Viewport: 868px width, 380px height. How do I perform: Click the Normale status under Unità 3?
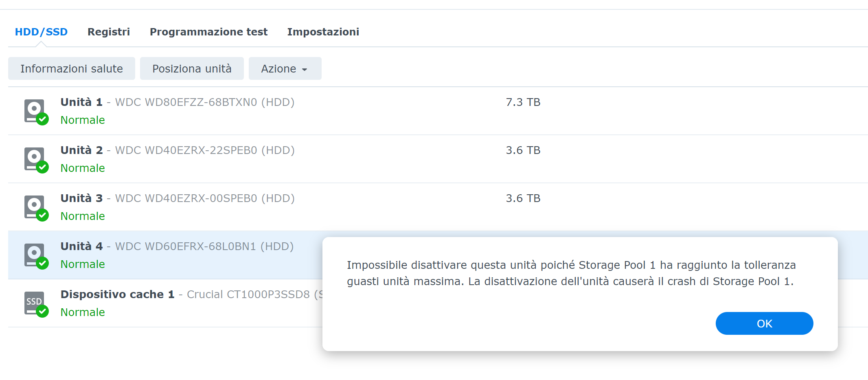83,216
